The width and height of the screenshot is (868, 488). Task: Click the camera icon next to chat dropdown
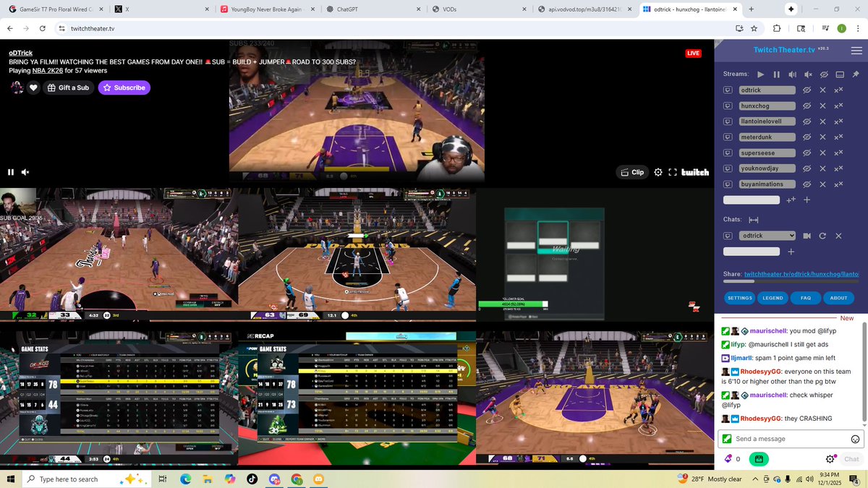pos(807,236)
